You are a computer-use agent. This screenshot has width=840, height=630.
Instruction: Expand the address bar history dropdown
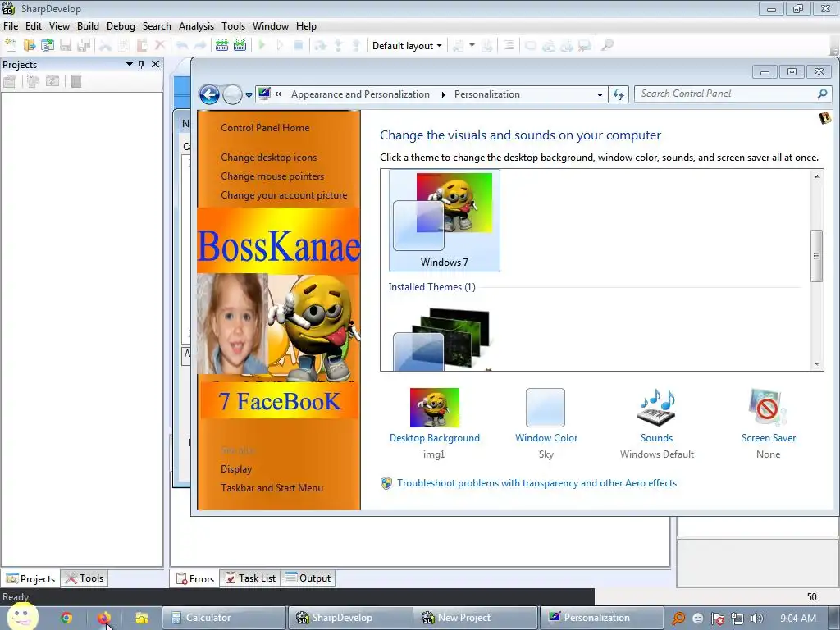tap(600, 95)
